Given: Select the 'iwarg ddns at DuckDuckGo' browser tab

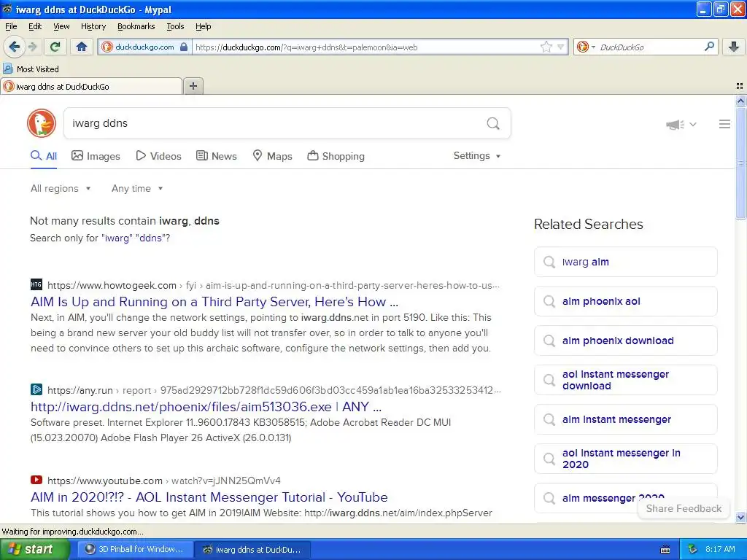Looking at the screenshot, I should click(91, 86).
